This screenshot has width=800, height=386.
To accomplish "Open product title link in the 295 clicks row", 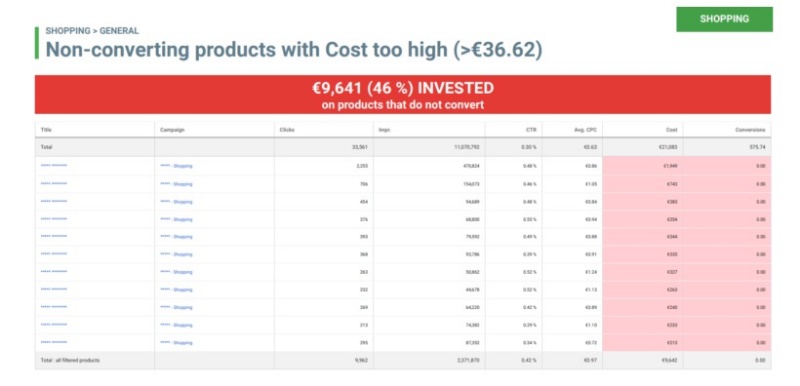I will [54, 342].
